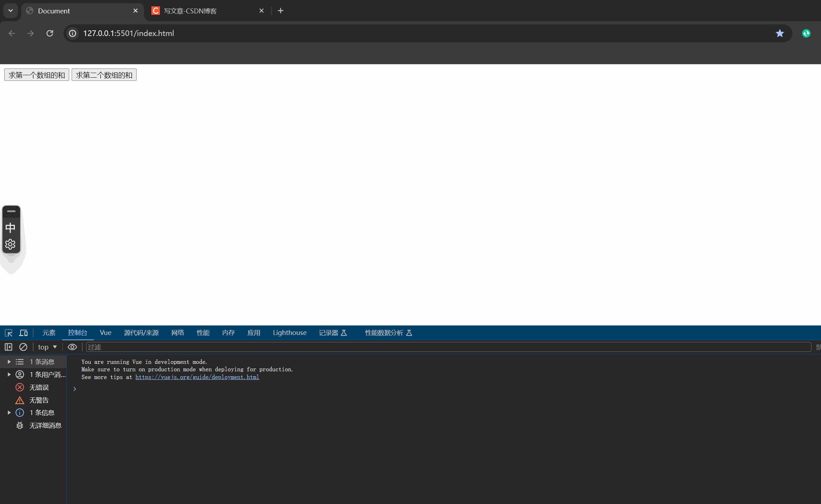
Task: Toggle the create live expression eye icon
Action: click(x=72, y=347)
